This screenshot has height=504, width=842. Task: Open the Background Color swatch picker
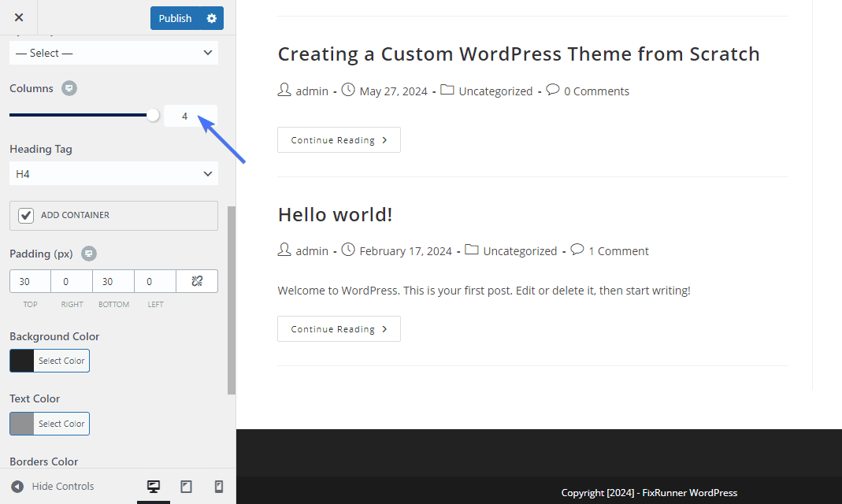(22, 361)
